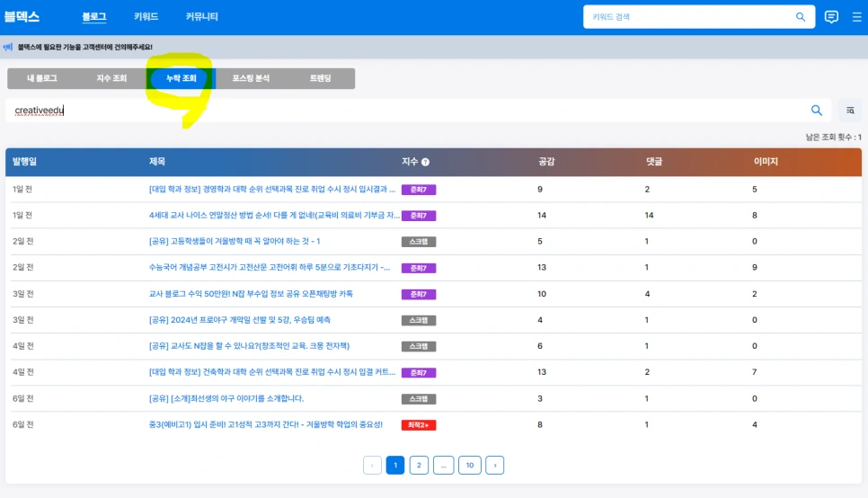Switch to the 포스팅 분석 tab
This screenshot has width=868, height=498.
251,78
